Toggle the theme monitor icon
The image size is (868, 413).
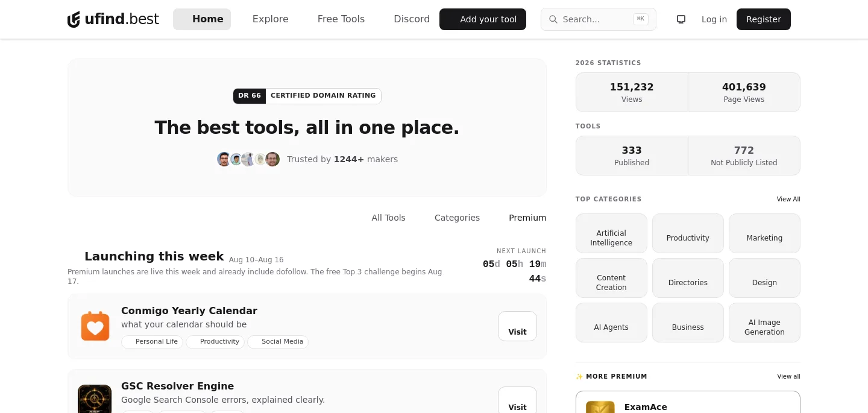coord(681,19)
